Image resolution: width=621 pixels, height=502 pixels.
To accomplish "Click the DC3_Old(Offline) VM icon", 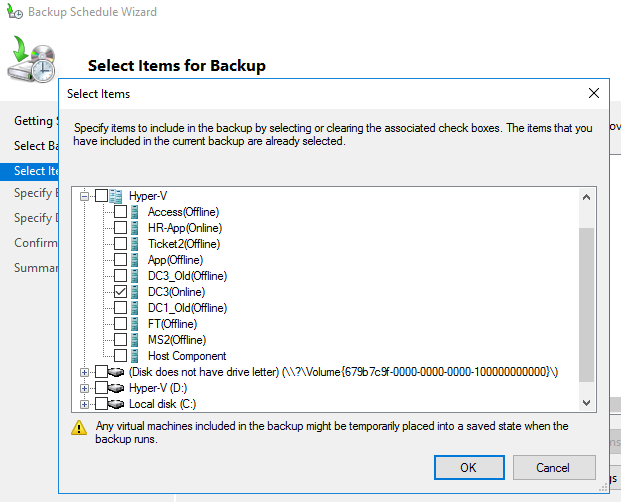I will (135, 276).
